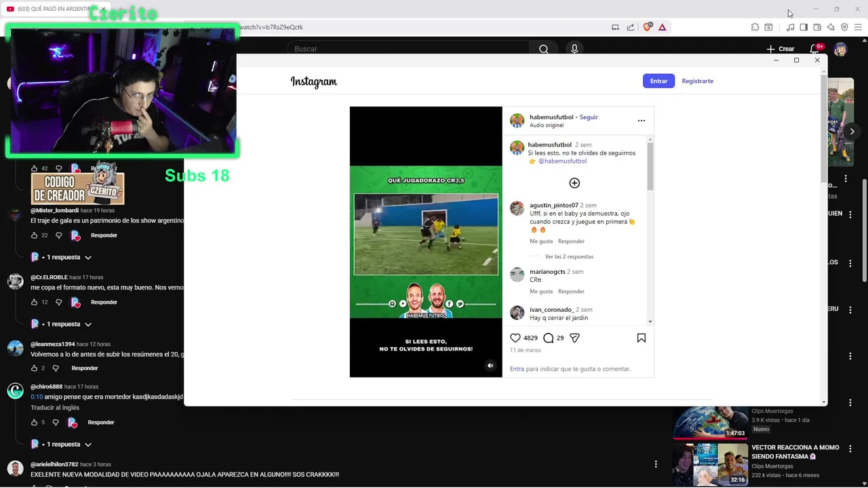Toggle the browser sidebar panel icon

coord(804,27)
